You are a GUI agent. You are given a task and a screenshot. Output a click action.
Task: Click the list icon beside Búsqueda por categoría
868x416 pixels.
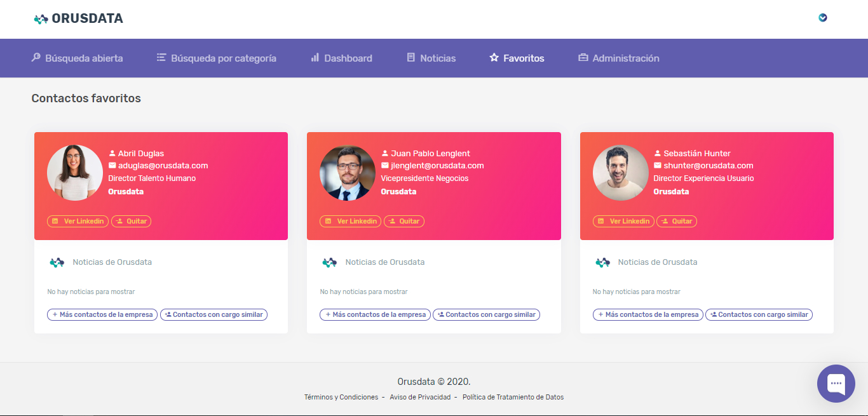click(161, 57)
